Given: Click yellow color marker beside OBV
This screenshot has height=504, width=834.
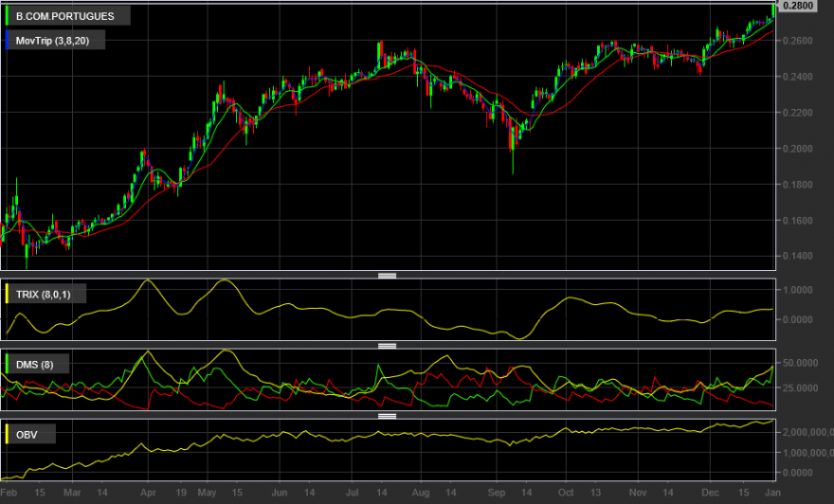Looking at the screenshot, I should coord(7,434).
